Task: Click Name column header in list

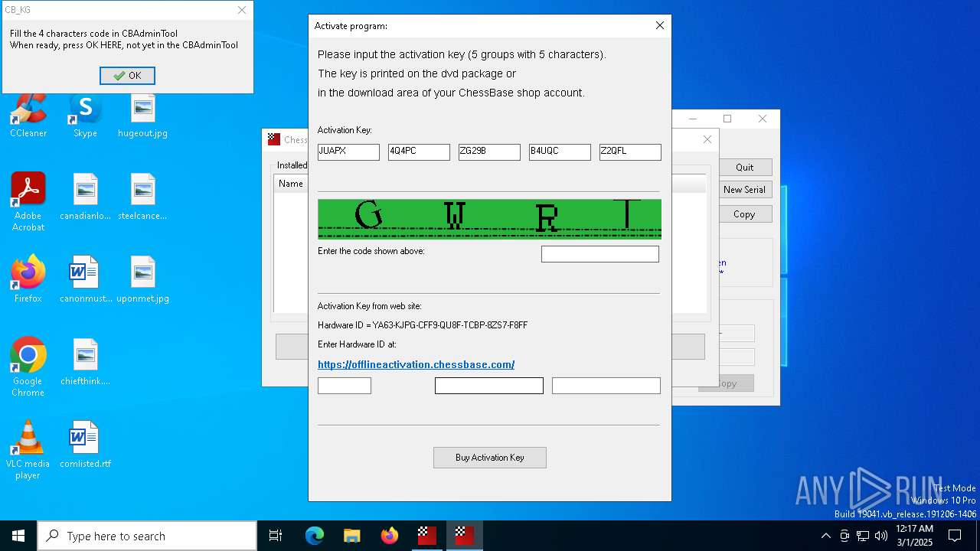Action: [291, 184]
